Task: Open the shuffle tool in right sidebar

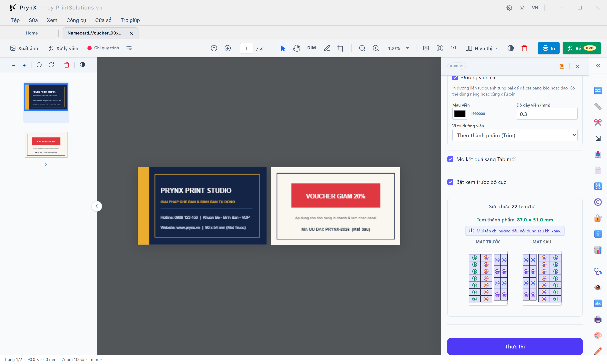Action: pos(598,90)
